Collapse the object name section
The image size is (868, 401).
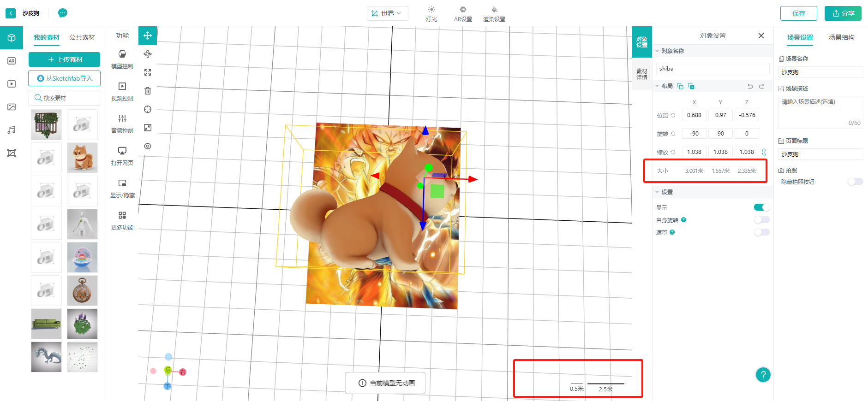[x=658, y=51]
